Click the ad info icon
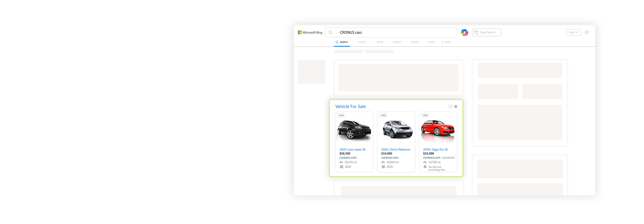 pyautogui.click(x=456, y=106)
